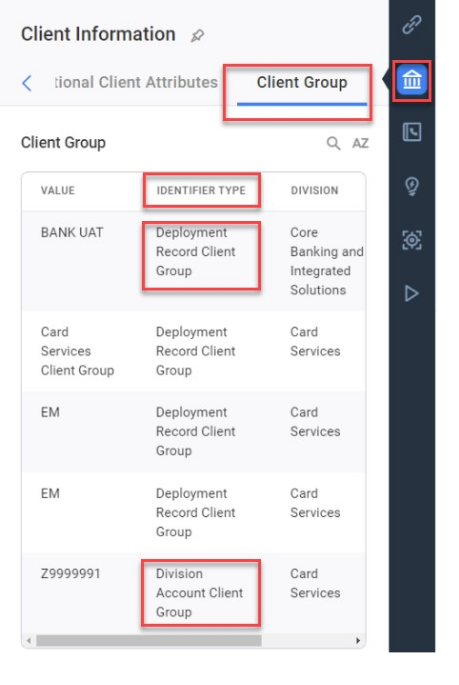Open the link icon in the sidebar
This screenshot has height=685, width=459.
coord(411,24)
